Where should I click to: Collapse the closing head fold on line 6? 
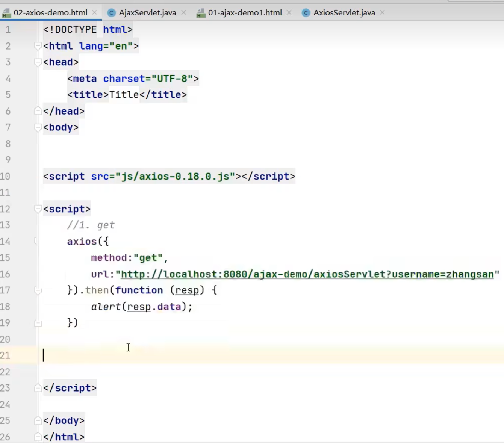point(38,111)
